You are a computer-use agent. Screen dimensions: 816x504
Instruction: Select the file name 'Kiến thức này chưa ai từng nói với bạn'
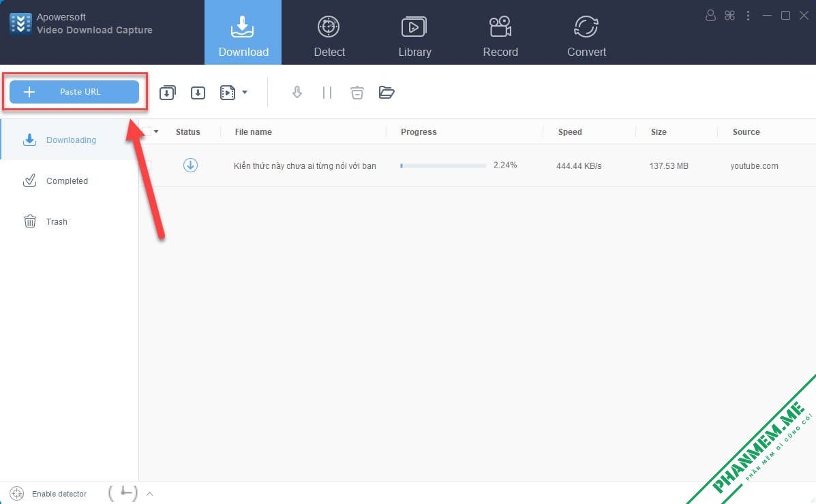tap(305, 166)
